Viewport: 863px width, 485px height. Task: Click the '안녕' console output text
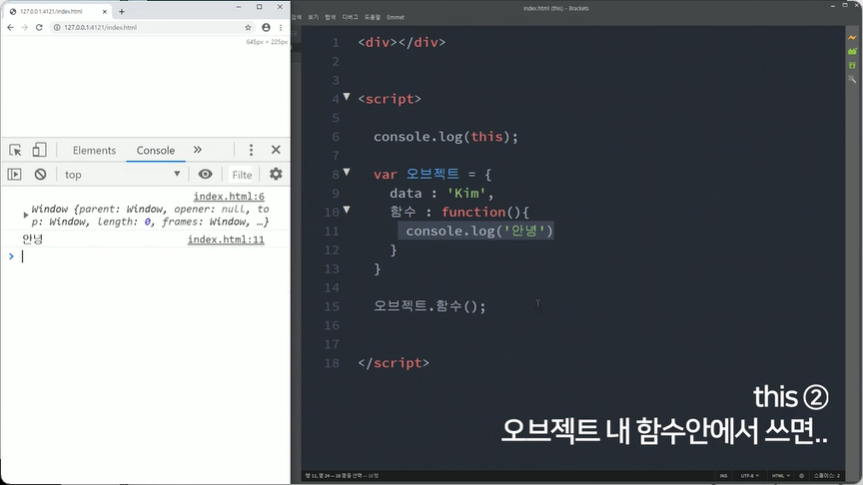point(32,239)
